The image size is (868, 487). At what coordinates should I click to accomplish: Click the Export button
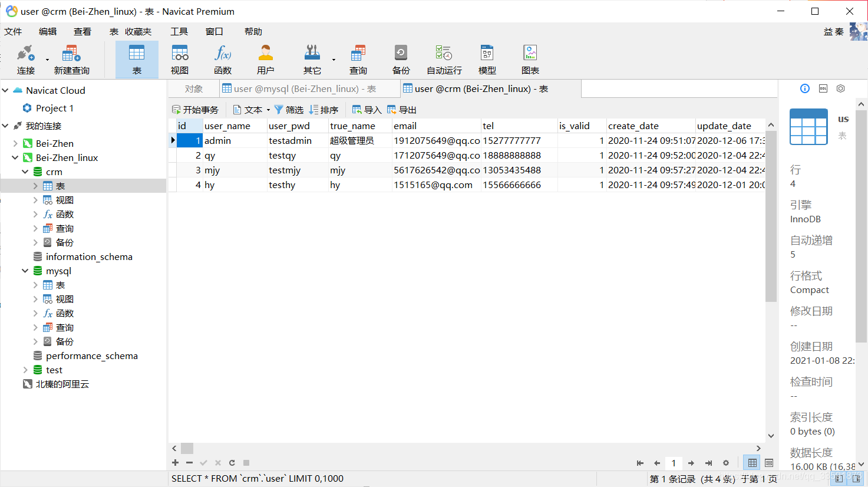click(x=401, y=110)
